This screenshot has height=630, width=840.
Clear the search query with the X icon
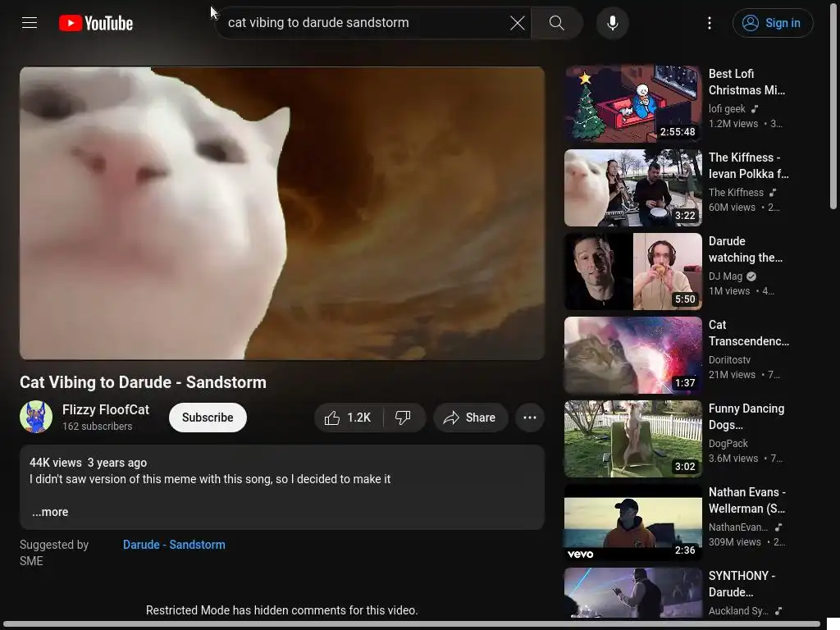click(x=517, y=23)
